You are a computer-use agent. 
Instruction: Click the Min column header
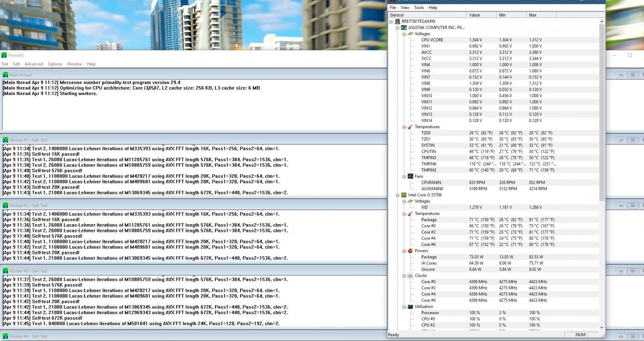coord(512,15)
